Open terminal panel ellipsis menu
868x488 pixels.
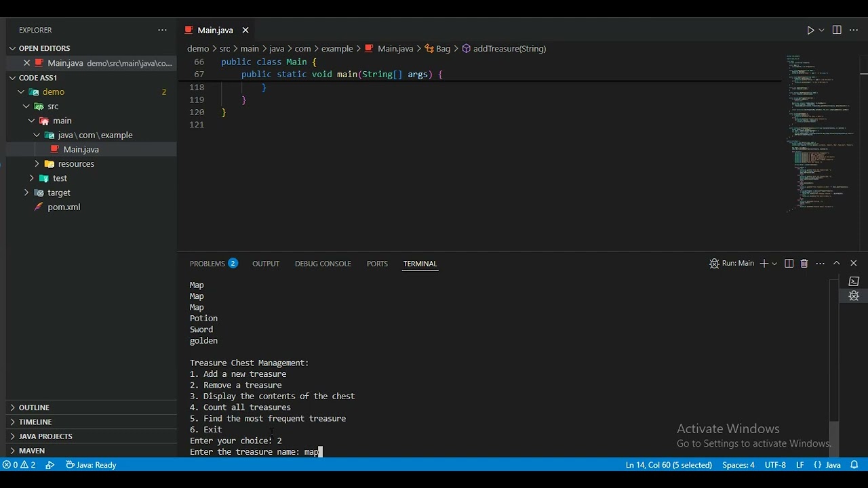[x=821, y=263]
